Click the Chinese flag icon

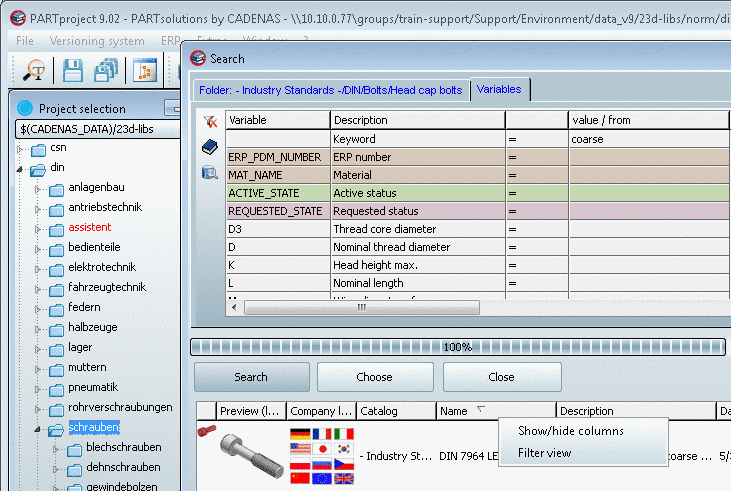click(x=300, y=478)
